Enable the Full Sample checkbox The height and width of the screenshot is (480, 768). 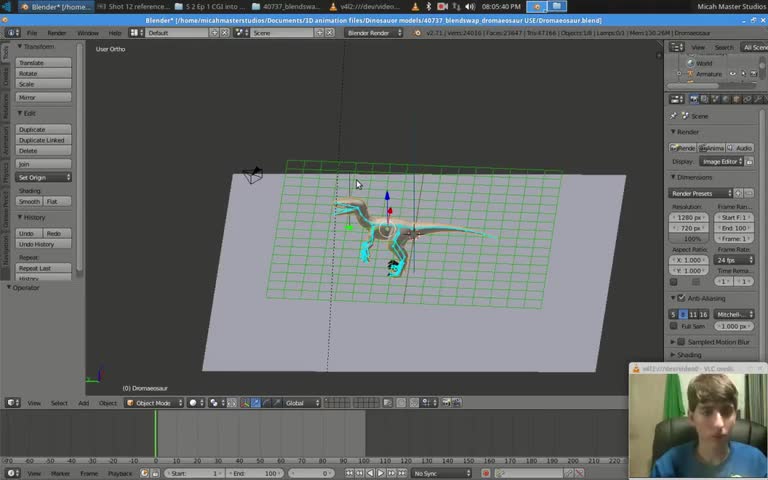(x=674, y=326)
